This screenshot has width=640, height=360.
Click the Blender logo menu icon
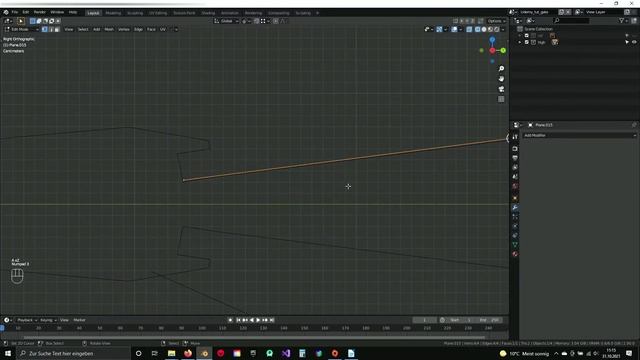tap(6, 12)
